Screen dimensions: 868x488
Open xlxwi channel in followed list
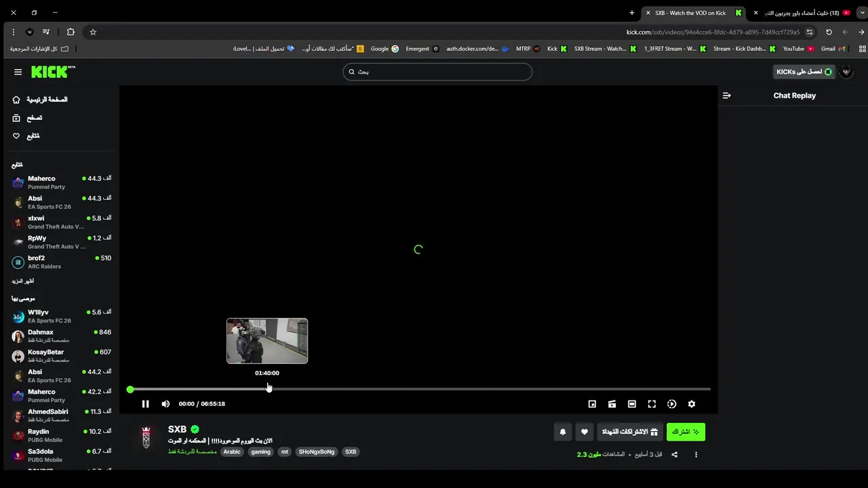point(61,222)
